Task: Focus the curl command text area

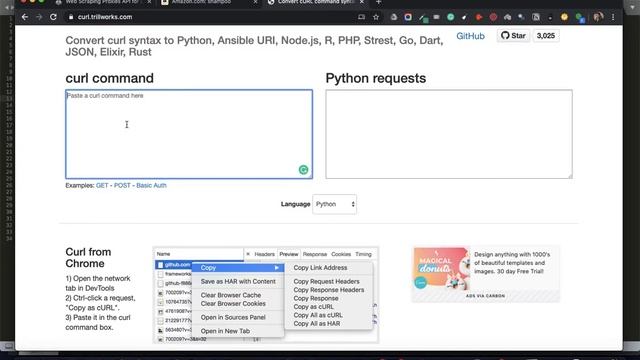Action: tap(189, 134)
